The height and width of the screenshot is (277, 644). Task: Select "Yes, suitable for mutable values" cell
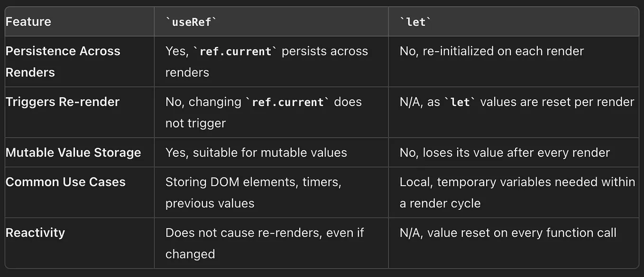256,152
